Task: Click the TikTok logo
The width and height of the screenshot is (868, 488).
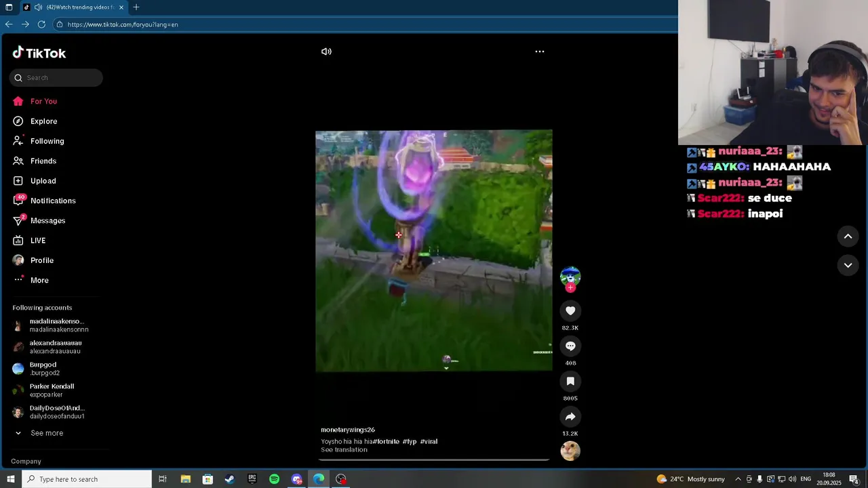Action: [39, 53]
